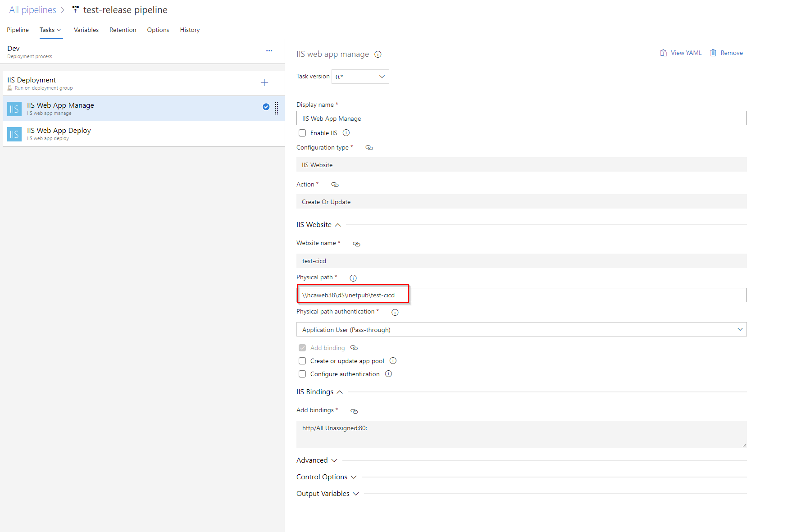The height and width of the screenshot is (532, 787).
Task: Open the Dev stage ellipsis menu
Action: coord(269,51)
